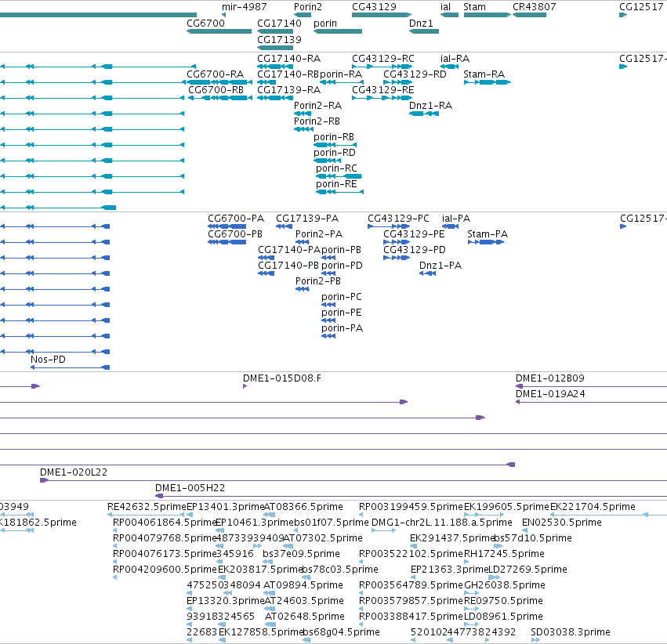Click the Porin2-PA protein feature

point(303,242)
